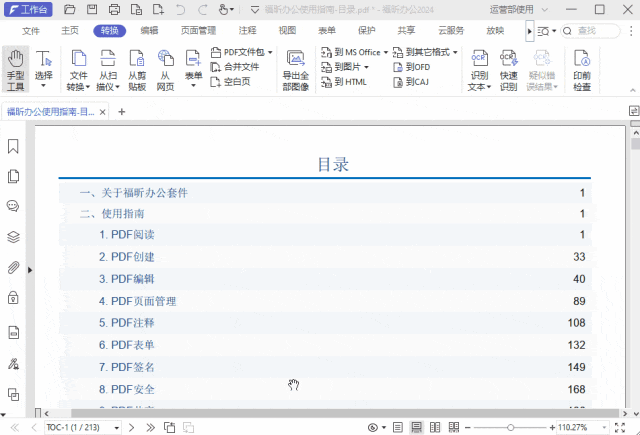This screenshot has width=640, height=435.
Task: Add a new tab with plus icon
Action: [122, 112]
